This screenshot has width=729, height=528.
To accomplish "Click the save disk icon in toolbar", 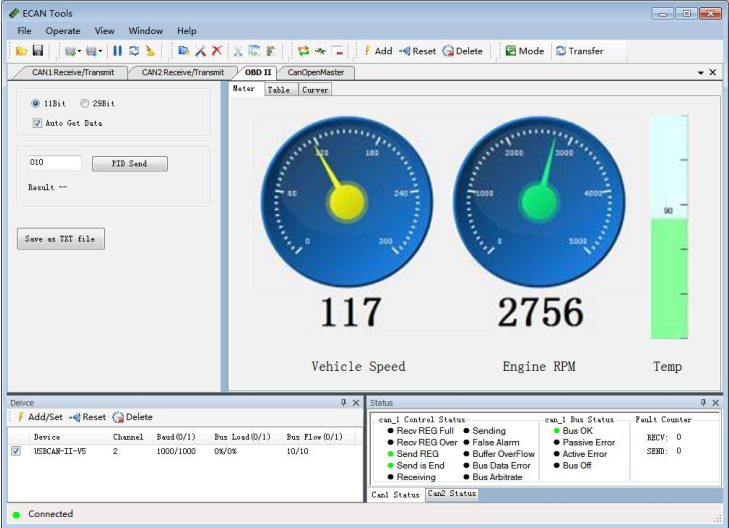I will click(x=38, y=51).
